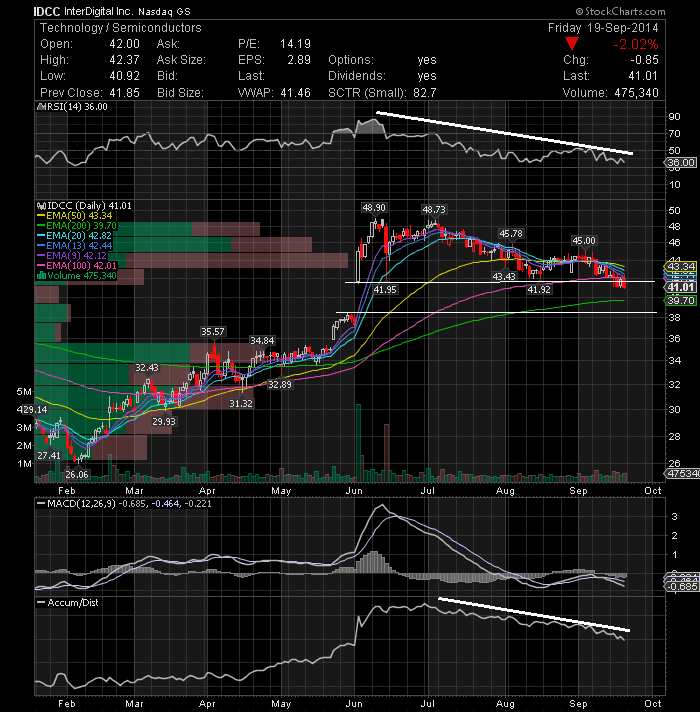The width and height of the screenshot is (700, 712).
Task: Click the green EMA(200) legend line swatch
Action: [x=41, y=226]
